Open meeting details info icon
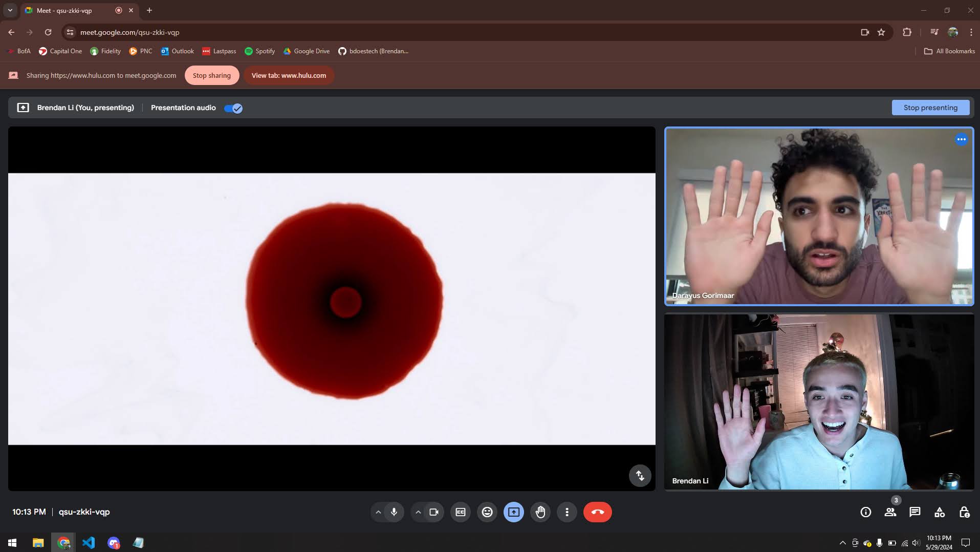 [865, 512]
